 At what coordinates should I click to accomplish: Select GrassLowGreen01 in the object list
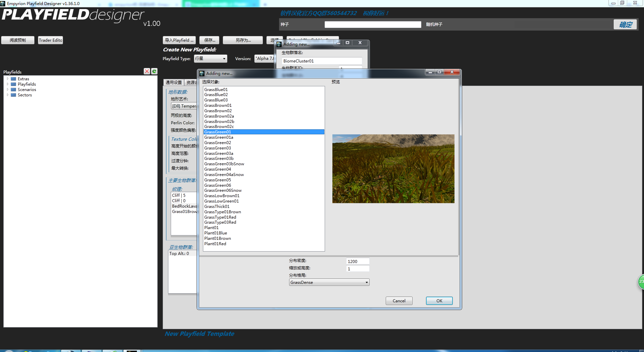point(264,201)
